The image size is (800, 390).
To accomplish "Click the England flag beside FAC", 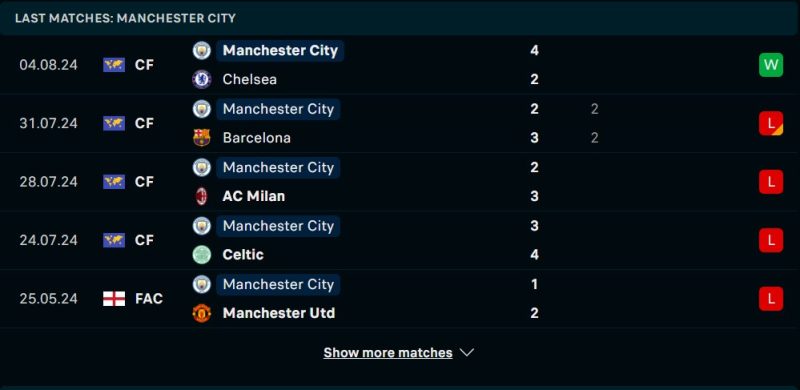I will (x=114, y=299).
